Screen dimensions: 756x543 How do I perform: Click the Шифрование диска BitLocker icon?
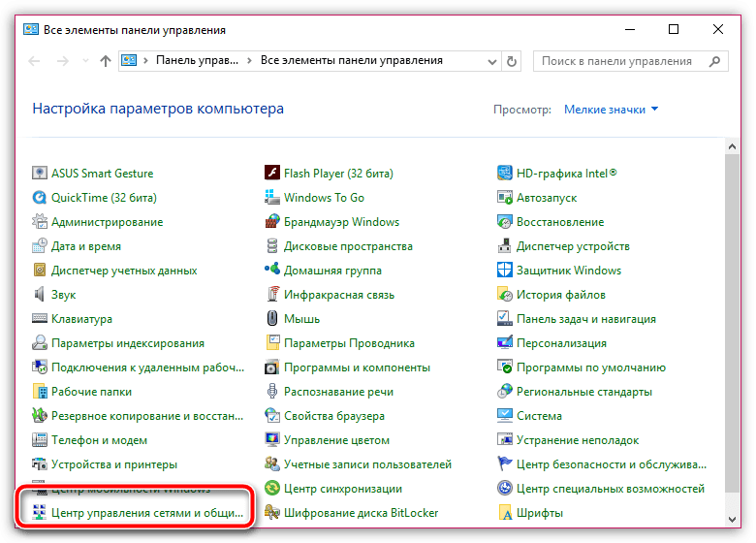coord(272,513)
